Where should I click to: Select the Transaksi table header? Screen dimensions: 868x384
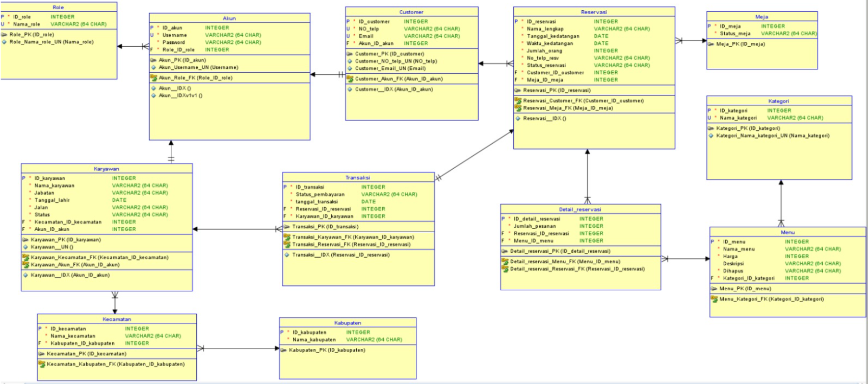[x=358, y=178]
